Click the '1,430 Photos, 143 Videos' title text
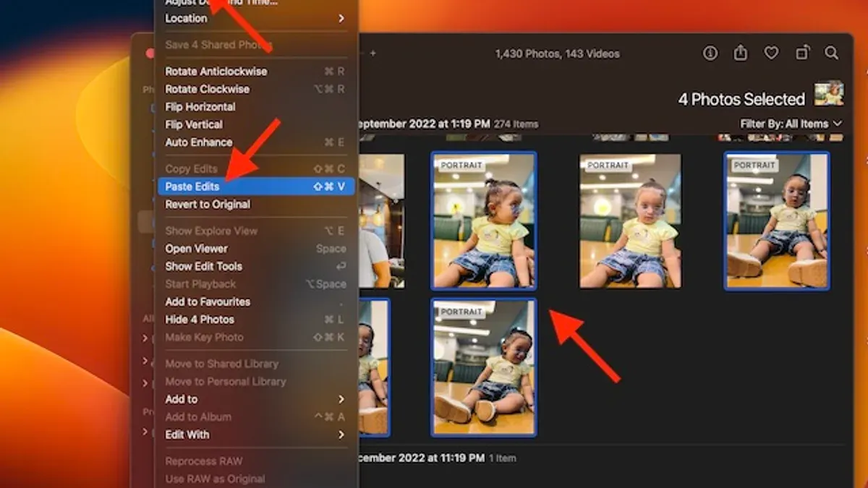Viewport: 868px width, 488px height. click(557, 53)
